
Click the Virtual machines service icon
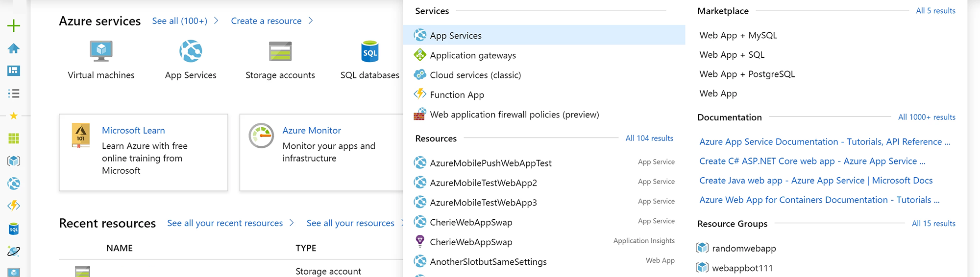click(101, 51)
